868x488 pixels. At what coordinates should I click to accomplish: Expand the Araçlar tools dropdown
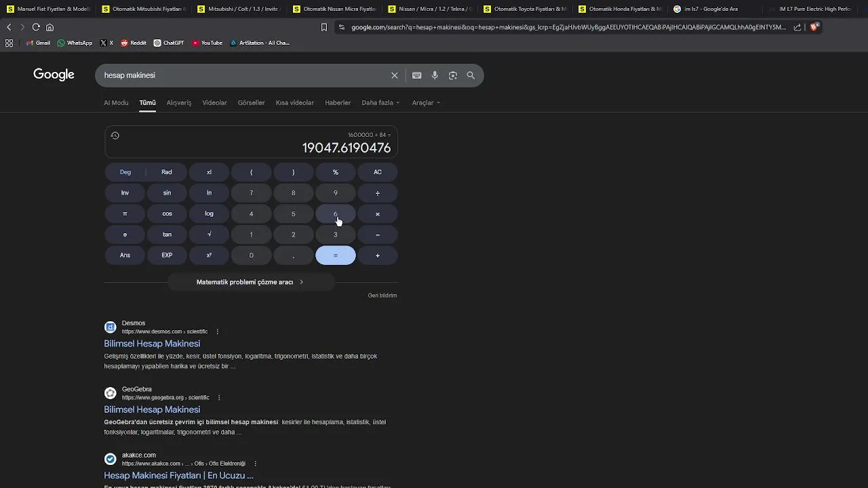click(x=427, y=103)
